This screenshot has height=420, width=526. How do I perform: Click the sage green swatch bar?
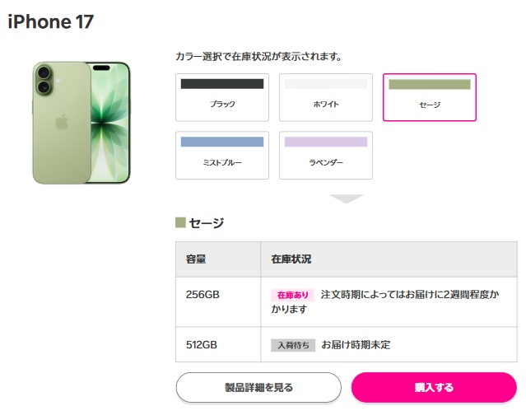point(430,84)
